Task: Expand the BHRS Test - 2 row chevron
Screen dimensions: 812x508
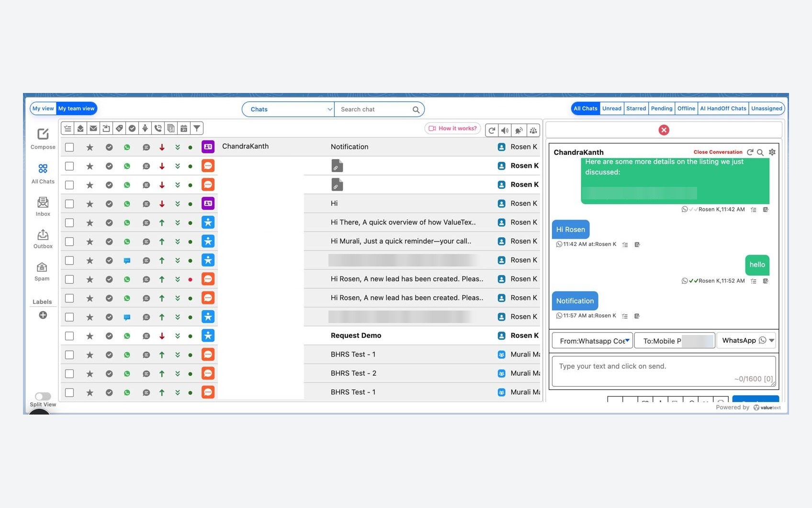Action: 178,374
